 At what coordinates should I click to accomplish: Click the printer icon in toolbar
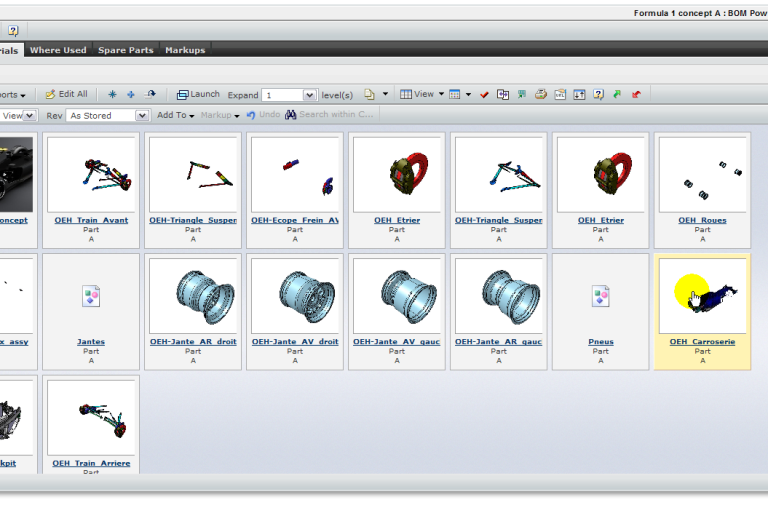click(x=540, y=95)
